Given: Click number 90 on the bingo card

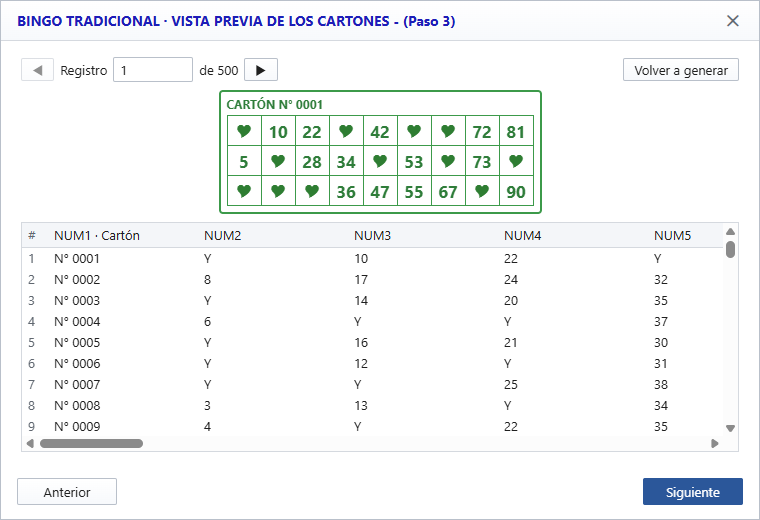Looking at the screenshot, I should point(516,192).
